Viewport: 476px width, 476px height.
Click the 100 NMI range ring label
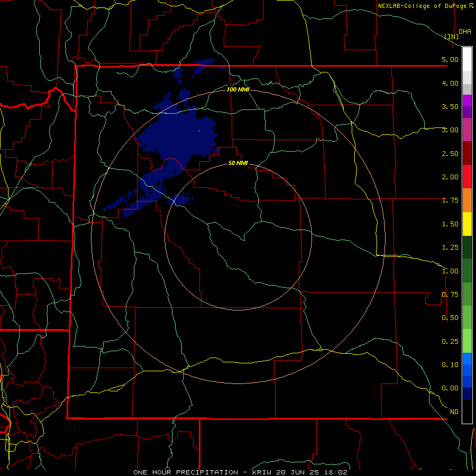click(239, 89)
